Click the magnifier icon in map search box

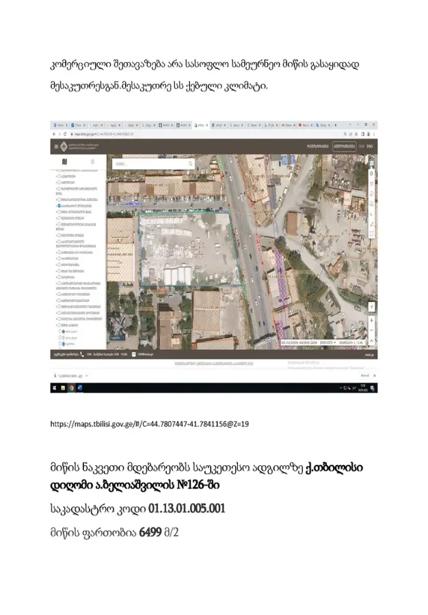click(191, 164)
